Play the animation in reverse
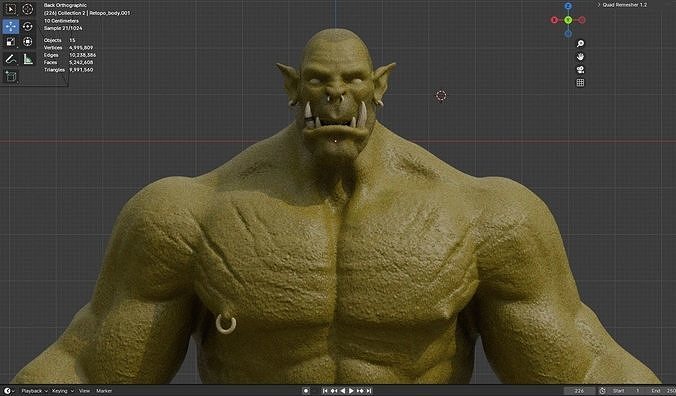The width and height of the screenshot is (676, 396). click(343, 391)
